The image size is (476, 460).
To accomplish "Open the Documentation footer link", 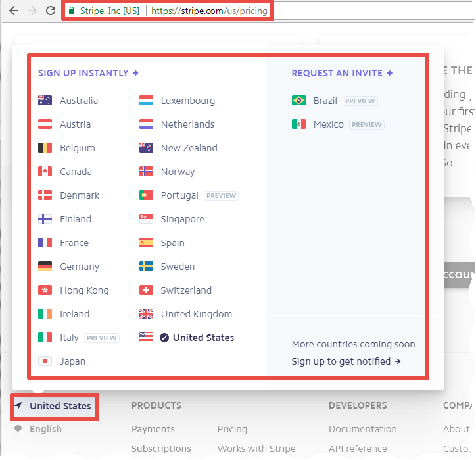I will (x=363, y=429).
